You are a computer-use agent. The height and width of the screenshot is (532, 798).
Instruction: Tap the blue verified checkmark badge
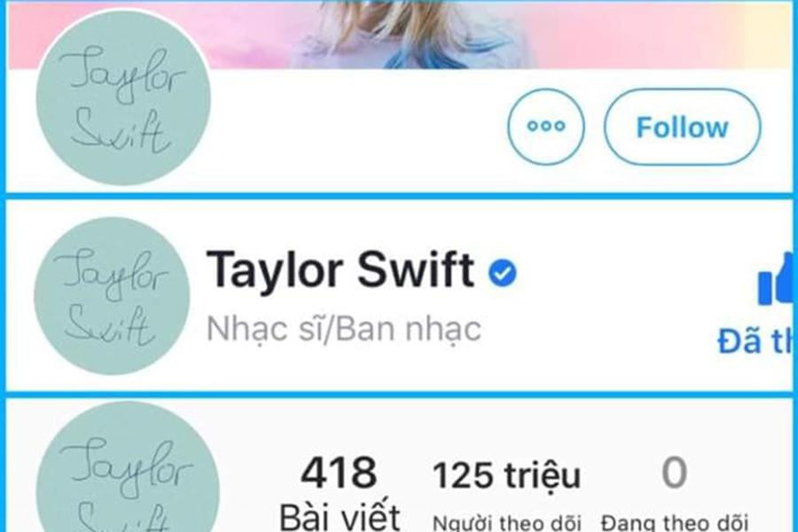coord(503,272)
